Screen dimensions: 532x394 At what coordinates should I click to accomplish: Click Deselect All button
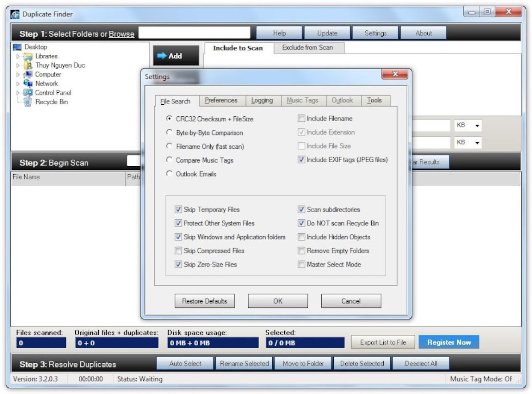(x=421, y=363)
